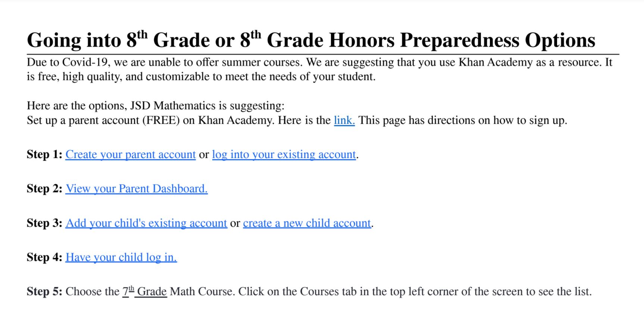Click the bold "Step 2:" label
The width and height of the screenshot is (644, 315).
[44, 189]
